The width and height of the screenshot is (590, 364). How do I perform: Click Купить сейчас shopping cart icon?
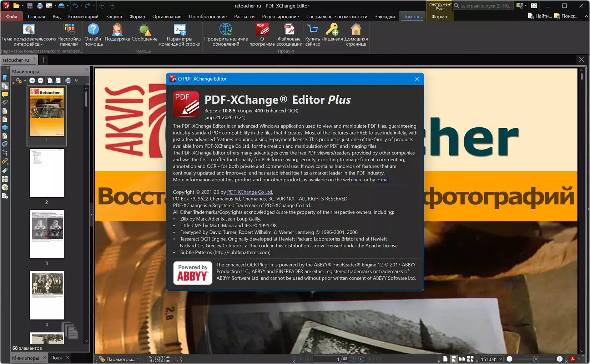point(312,30)
